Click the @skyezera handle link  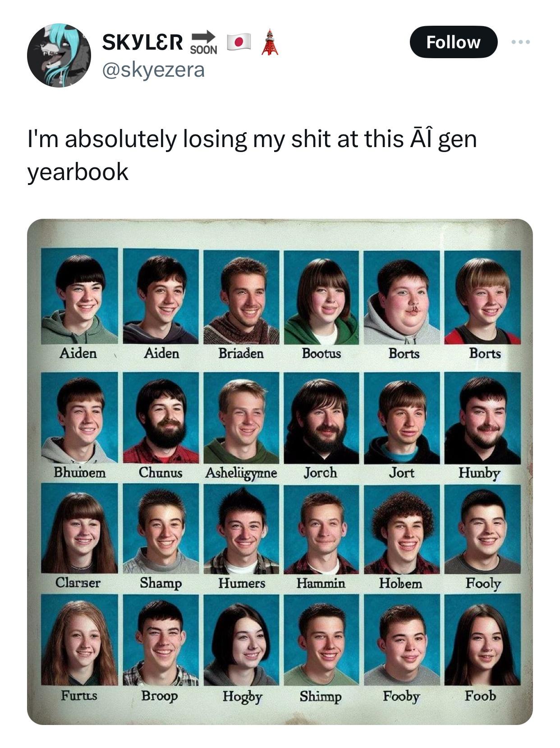[154, 69]
